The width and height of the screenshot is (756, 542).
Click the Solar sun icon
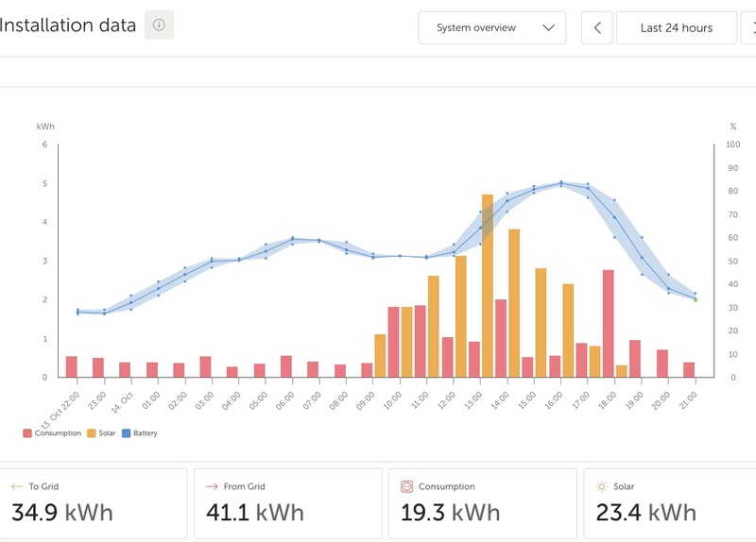pyautogui.click(x=601, y=486)
